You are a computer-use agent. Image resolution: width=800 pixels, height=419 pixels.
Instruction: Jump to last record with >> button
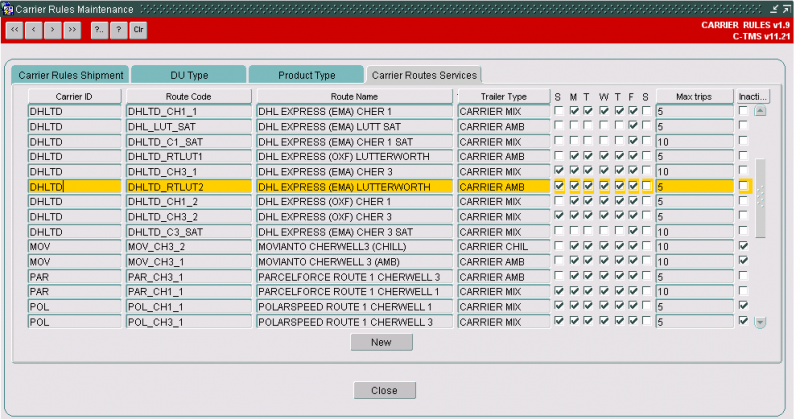pos(72,30)
